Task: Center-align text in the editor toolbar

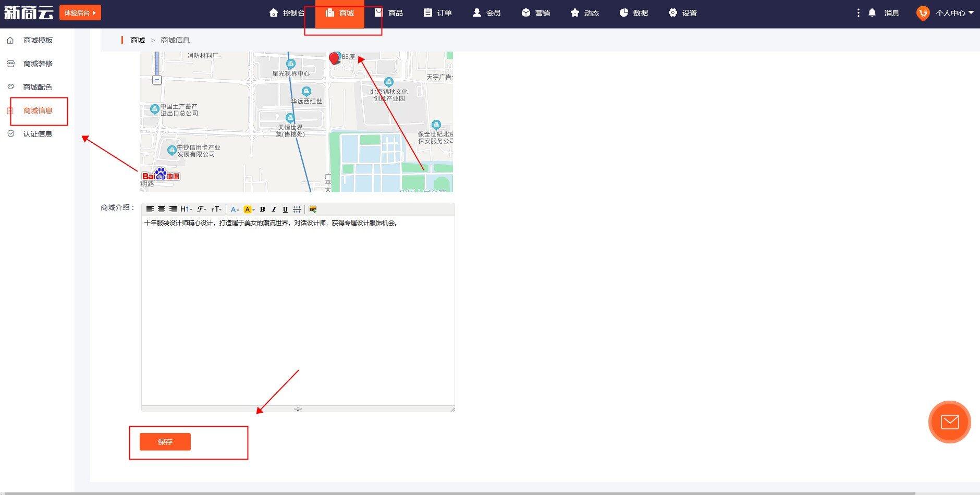Action: [162, 209]
